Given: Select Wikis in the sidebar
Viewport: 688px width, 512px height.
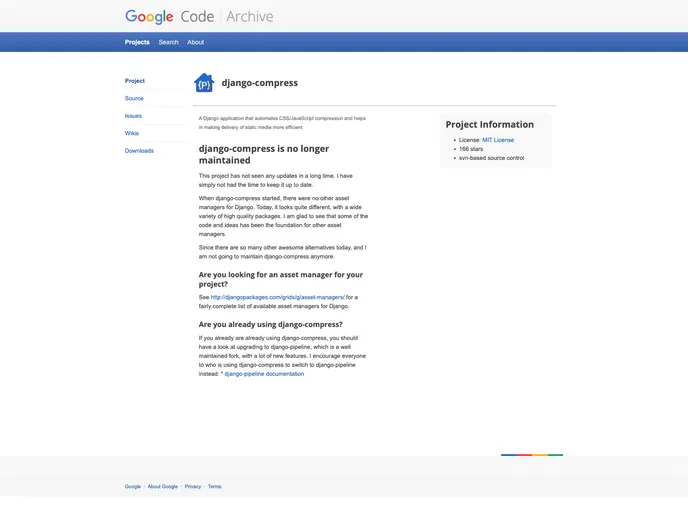Looking at the screenshot, I should tap(132, 133).
